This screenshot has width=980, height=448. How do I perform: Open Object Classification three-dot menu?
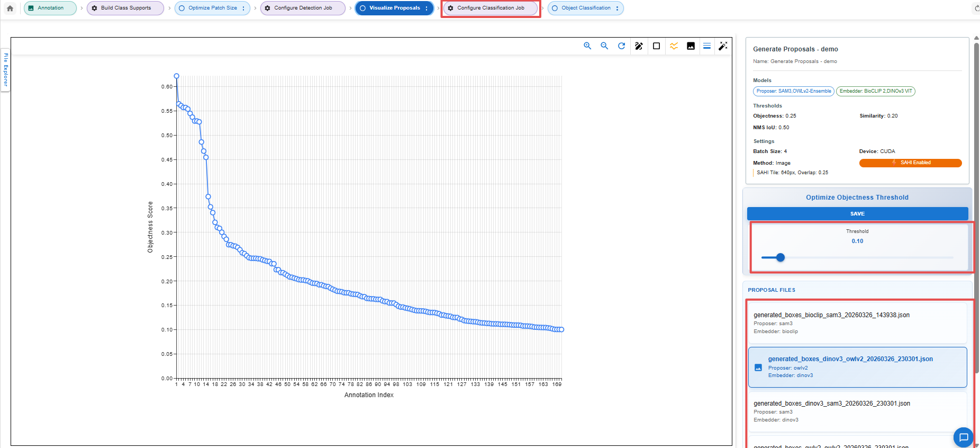(x=617, y=8)
